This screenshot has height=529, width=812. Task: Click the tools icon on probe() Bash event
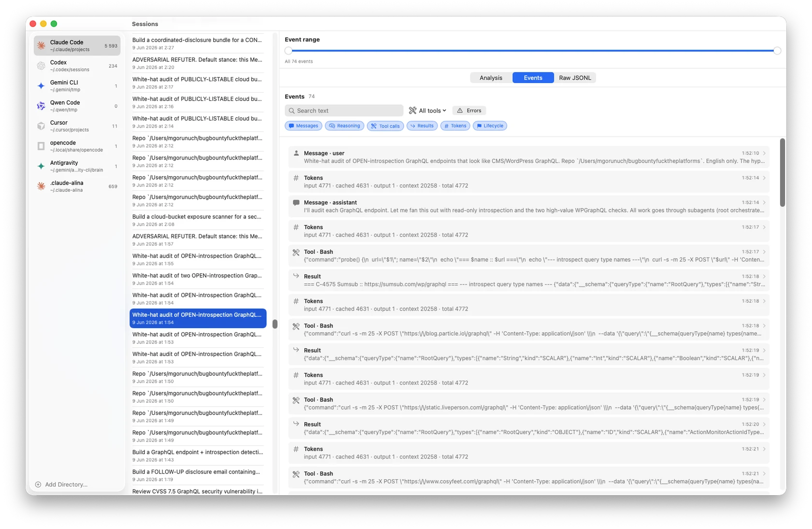296,252
